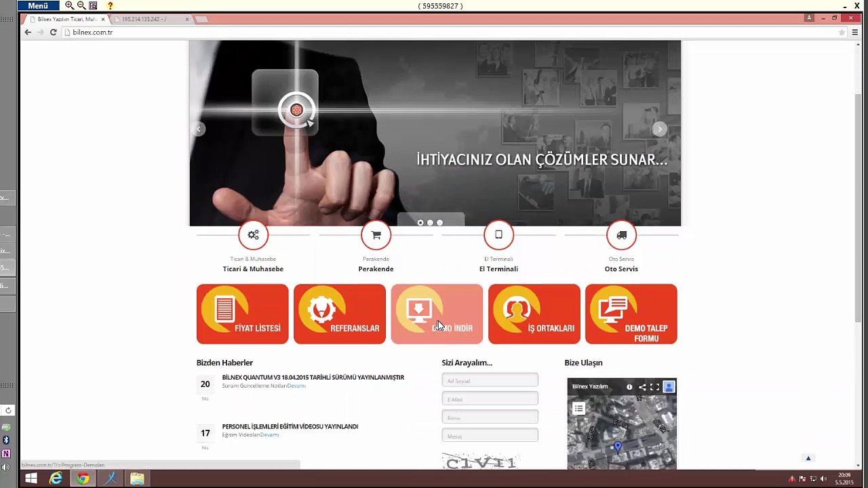Open File Explorer from taskbar
Image resolution: width=868 pixels, height=488 pixels.
point(137,479)
